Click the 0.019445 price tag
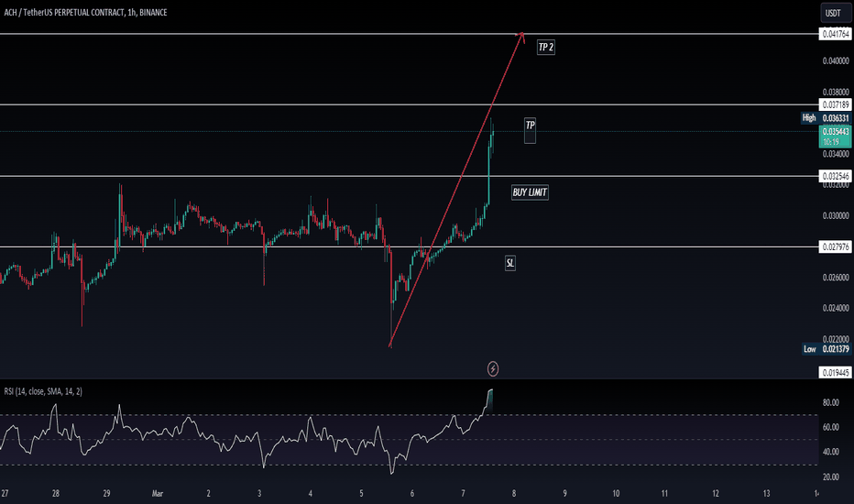The height and width of the screenshot is (504, 854). (836, 373)
